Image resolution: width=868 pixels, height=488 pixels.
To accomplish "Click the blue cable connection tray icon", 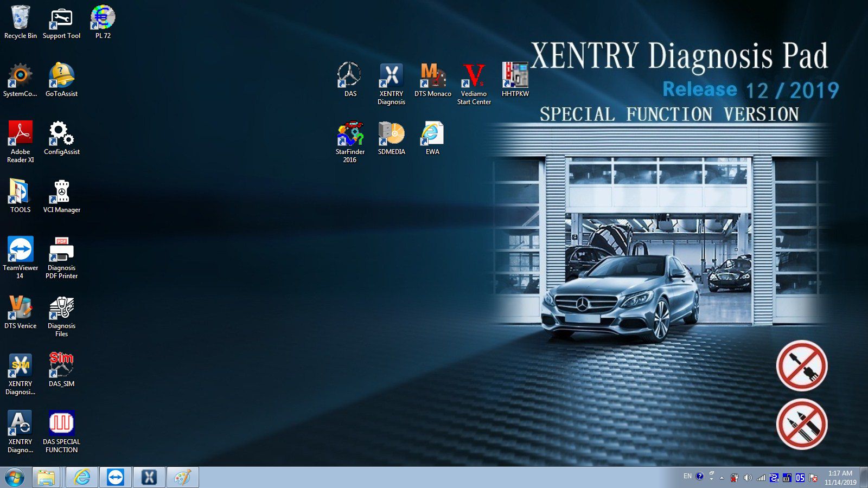I will click(774, 478).
